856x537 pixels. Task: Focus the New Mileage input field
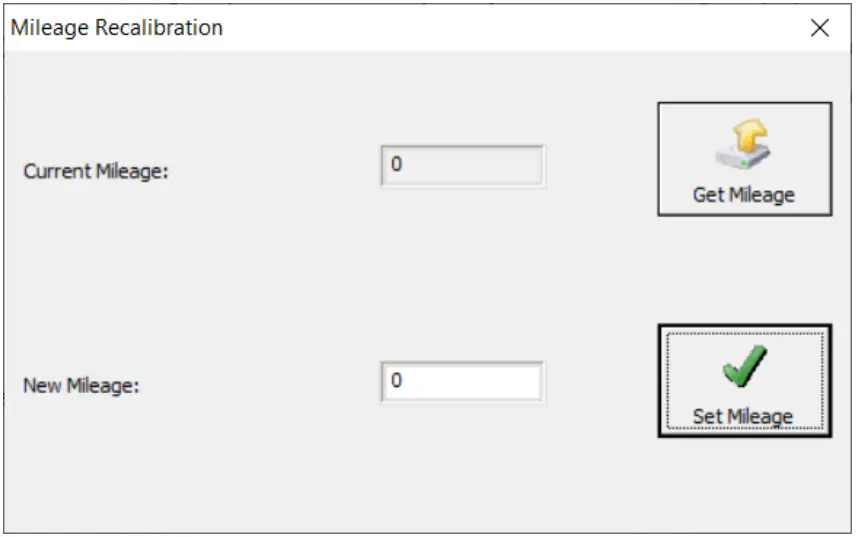(462, 382)
